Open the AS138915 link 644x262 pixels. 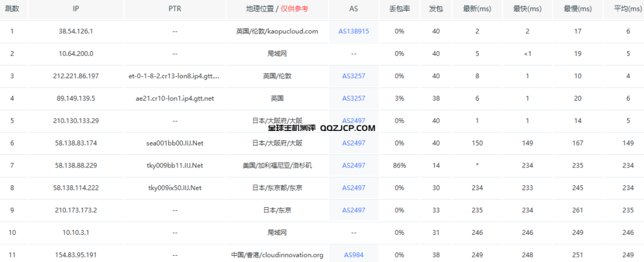[353, 31]
